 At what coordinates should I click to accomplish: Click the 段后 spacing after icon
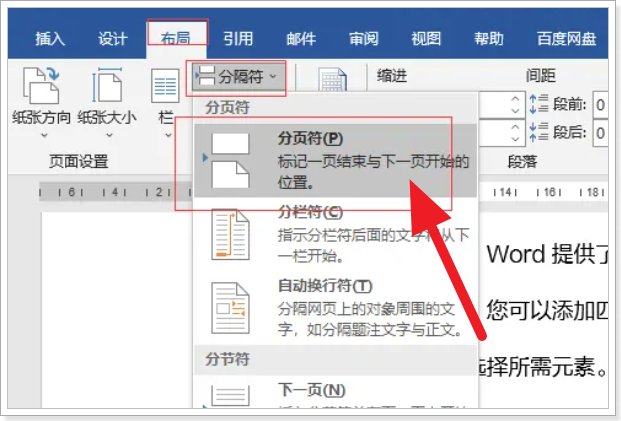pyautogui.click(x=539, y=132)
